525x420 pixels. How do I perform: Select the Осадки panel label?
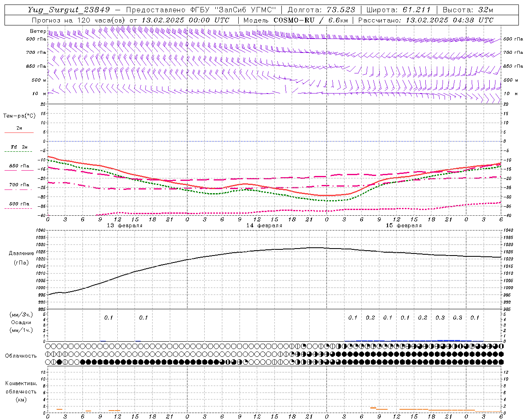click(x=21, y=322)
